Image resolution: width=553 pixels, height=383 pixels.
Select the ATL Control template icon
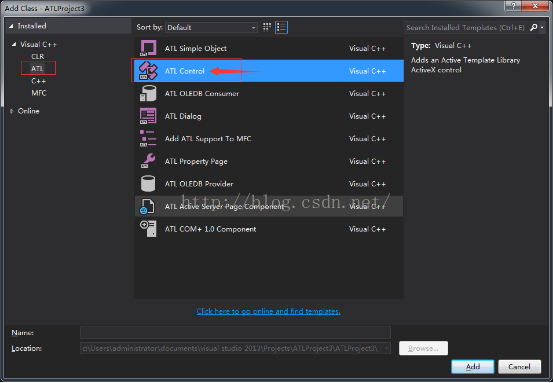pos(148,71)
